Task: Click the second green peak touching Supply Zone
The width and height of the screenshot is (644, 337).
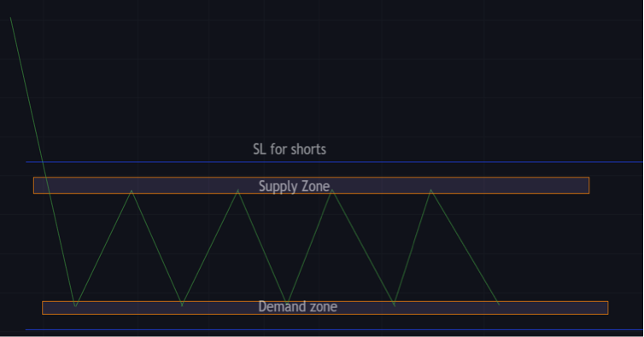Action: [x=237, y=190]
